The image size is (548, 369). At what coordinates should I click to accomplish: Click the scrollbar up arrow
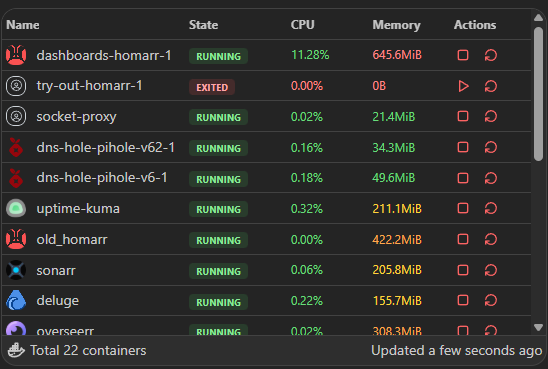click(539, 17)
